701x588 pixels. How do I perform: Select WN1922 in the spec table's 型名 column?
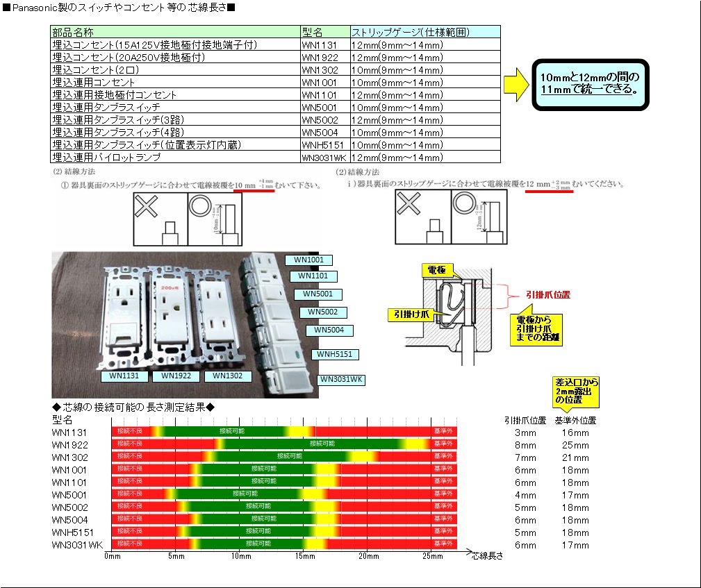coord(325,57)
